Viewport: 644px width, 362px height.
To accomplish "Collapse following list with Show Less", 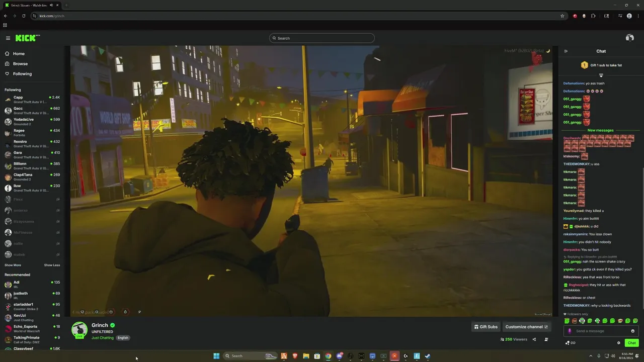I will pyautogui.click(x=52, y=265).
